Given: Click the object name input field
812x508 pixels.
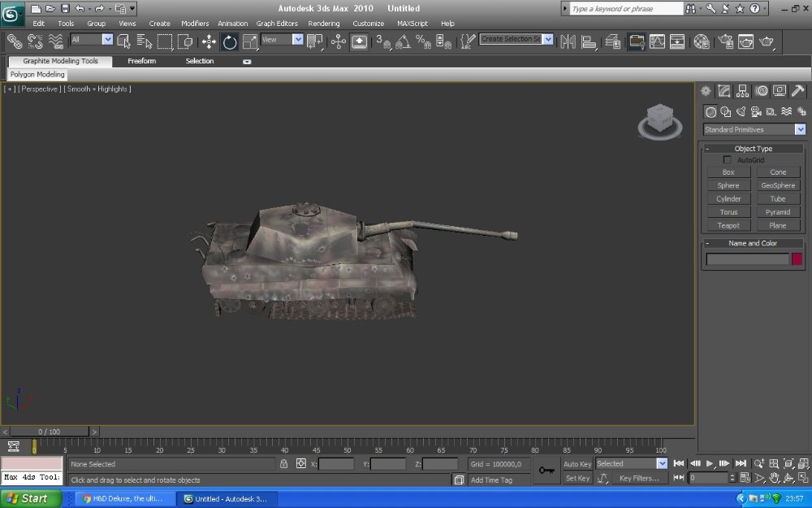Looking at the screenshot, I should pos(747,258).
